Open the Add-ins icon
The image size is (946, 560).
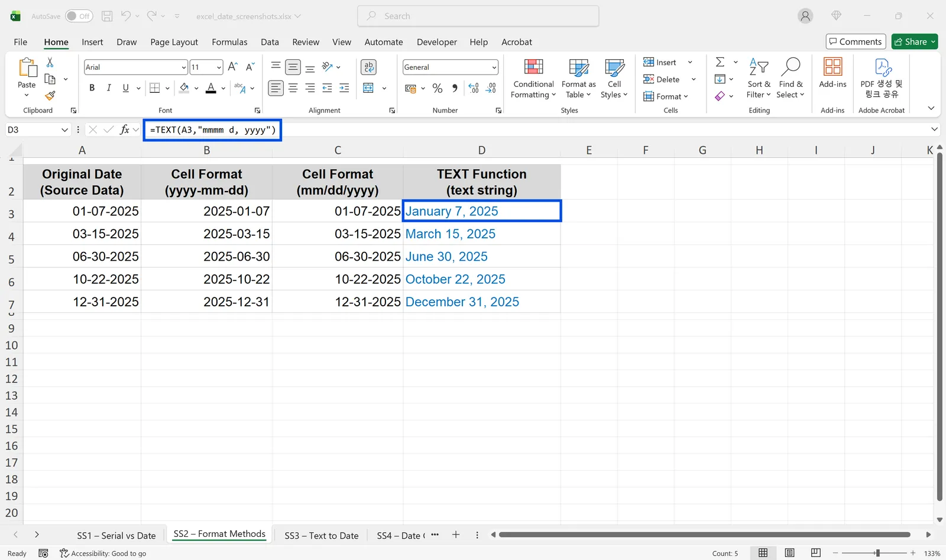pos(832,67)
